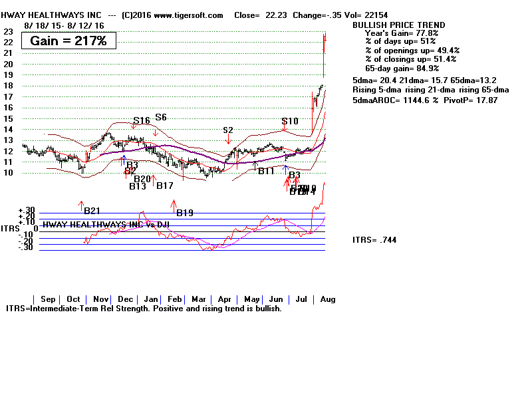This screenshot has height=399, width=532.
Task: Select the B19 buy signal label
Action: (184, 213)
